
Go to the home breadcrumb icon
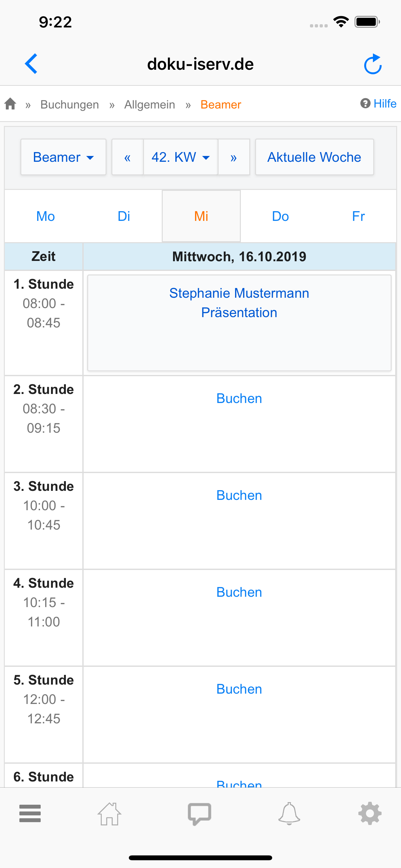[10, 104]
